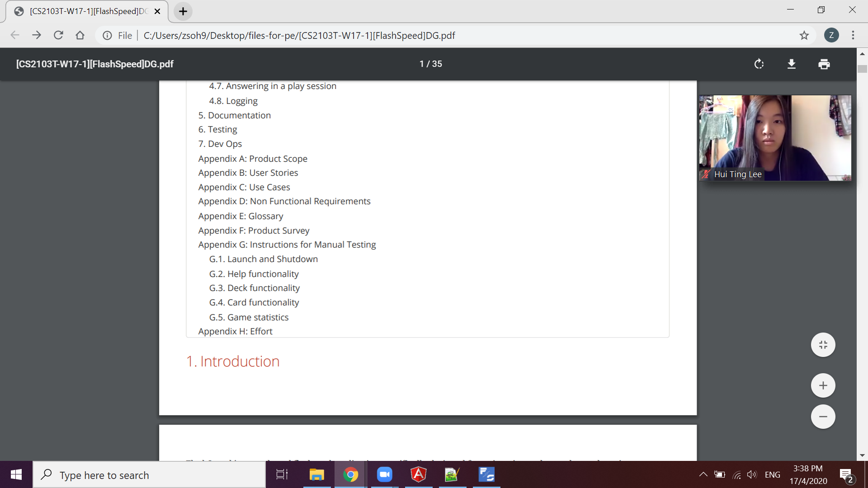Click the fit to page button

pyautogui.click(x=823, y=345)
